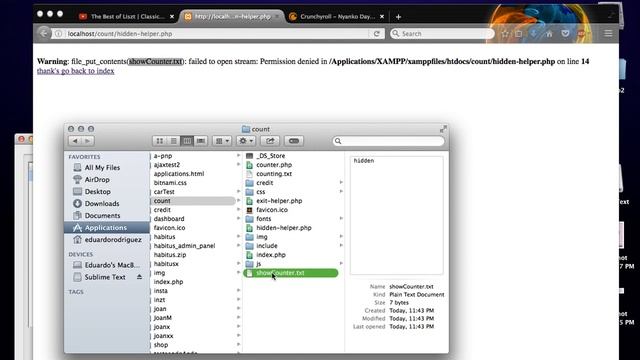The width and height of the screenshot is (640, 360).
Task: Click the file preview showing hidden
Action: coord(396,215)
